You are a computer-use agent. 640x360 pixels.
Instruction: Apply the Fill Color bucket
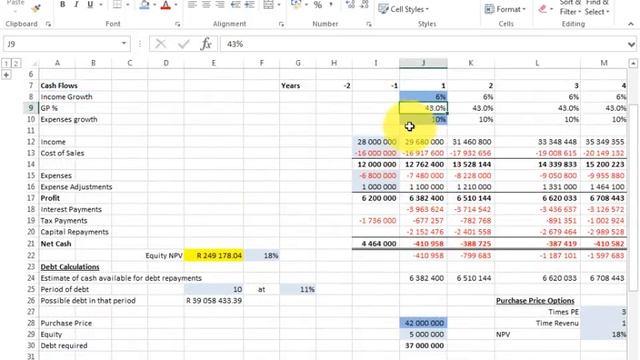pos(144,4)
